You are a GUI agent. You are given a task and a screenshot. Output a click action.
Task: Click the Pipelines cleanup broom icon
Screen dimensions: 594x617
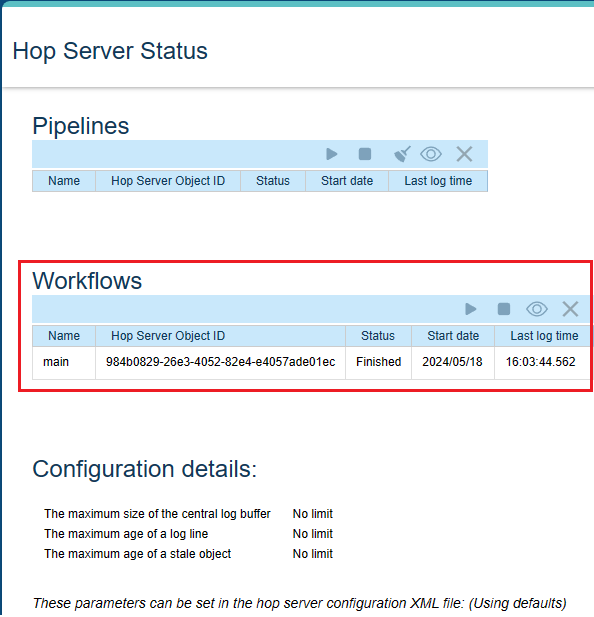click(402, 154)
